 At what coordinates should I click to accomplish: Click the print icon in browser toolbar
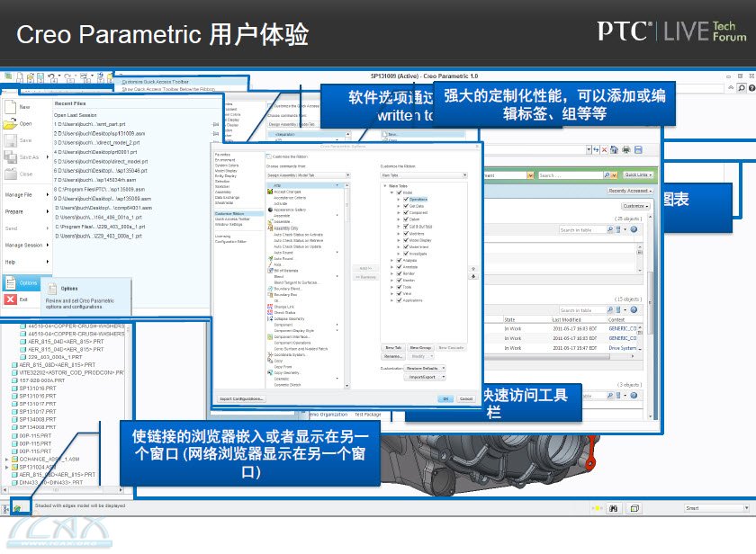pos(625,150)
